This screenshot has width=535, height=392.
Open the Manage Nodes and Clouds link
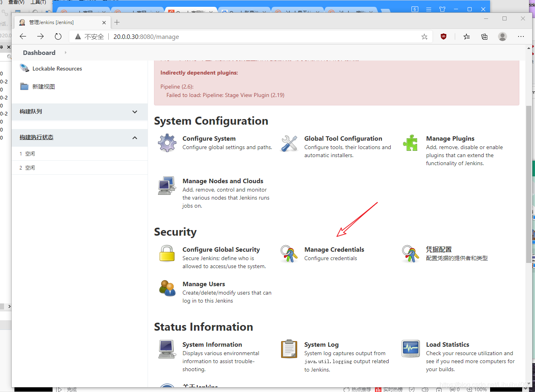tap(223, 181)
